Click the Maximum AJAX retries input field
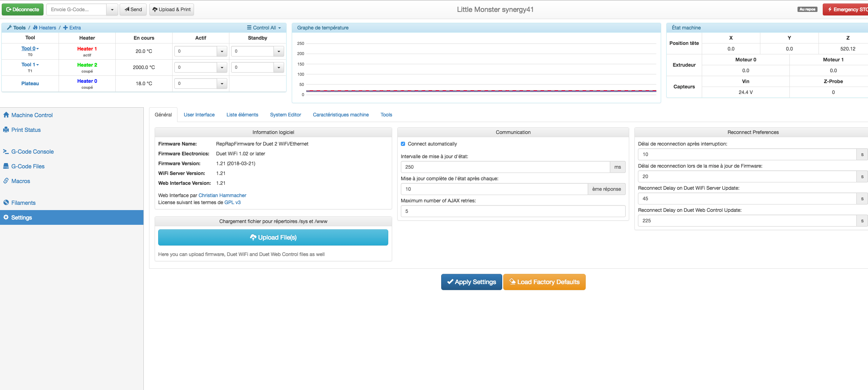This screenshot has height=390, width=868. (512, 211)
